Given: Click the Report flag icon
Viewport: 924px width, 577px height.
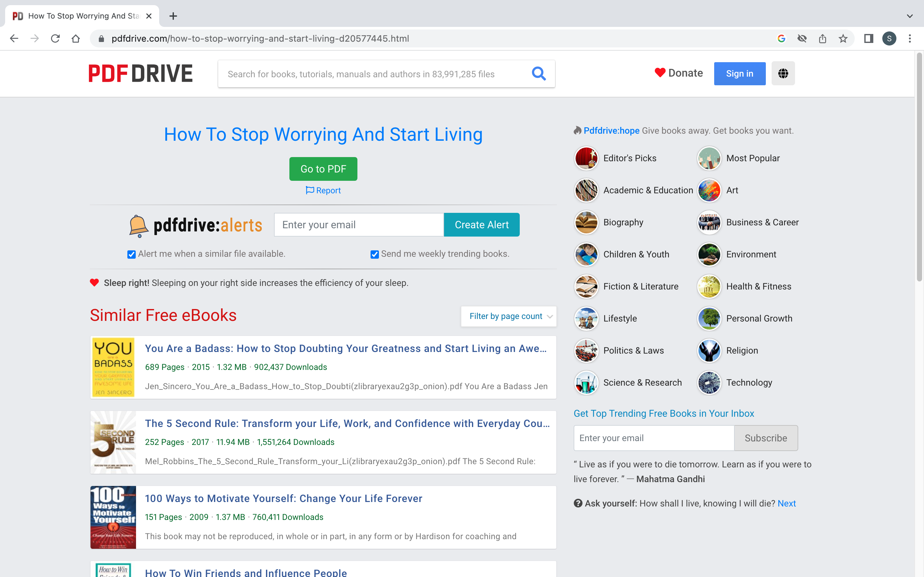Looking at the screenshot, I should (310, 190).
